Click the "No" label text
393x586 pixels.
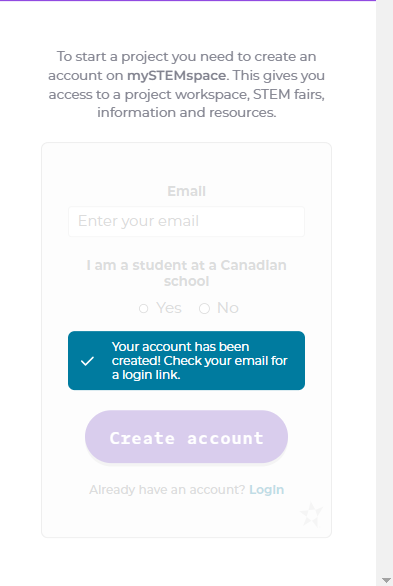[228, 308]
